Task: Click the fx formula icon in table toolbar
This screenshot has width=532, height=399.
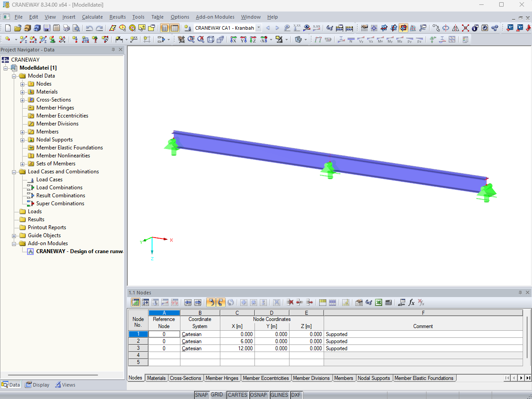Action: (411, 302)
